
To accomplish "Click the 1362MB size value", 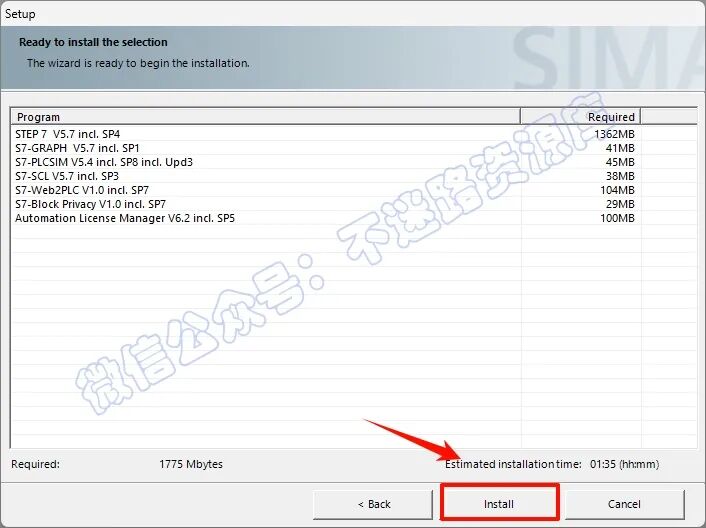I will tap(614, 134).
